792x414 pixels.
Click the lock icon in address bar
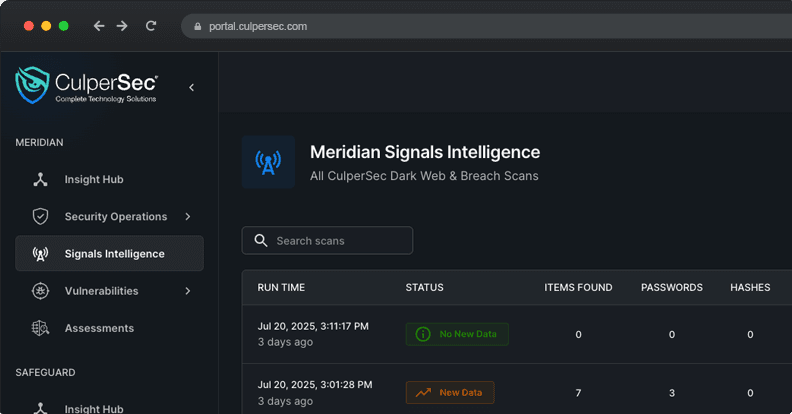(197, 26)
